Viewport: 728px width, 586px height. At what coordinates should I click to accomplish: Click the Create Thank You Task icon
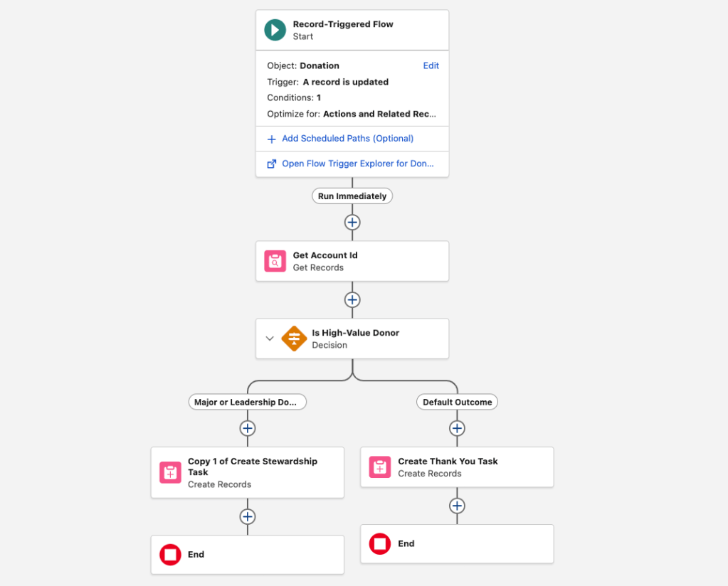point(380,467)
